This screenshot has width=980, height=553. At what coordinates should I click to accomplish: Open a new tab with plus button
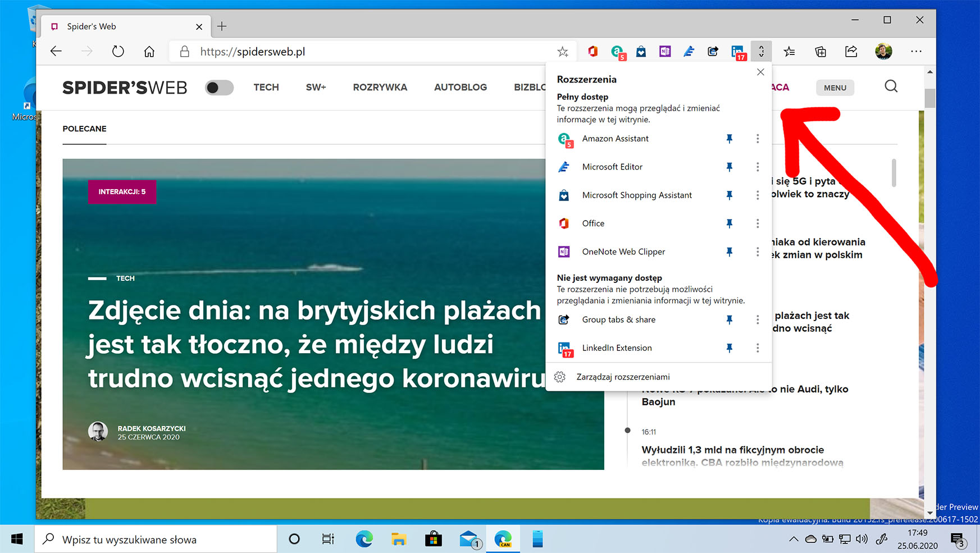tap(222, 26)
